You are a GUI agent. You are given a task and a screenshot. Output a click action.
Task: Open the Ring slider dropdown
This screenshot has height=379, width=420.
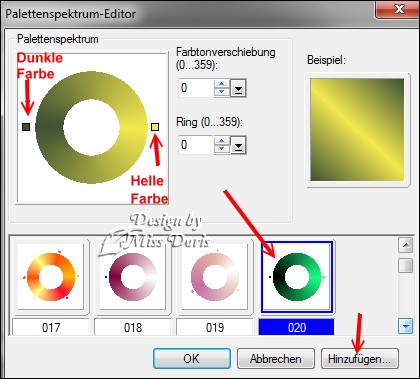point(238,145)
